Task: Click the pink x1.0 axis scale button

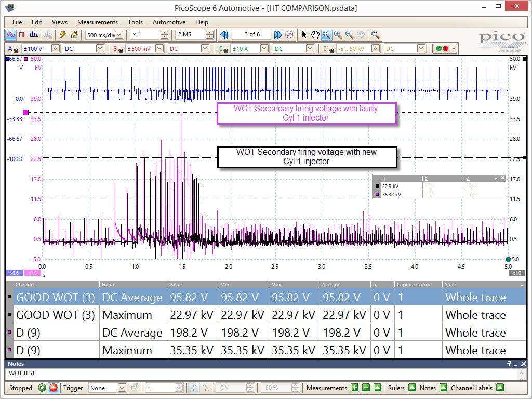Action: [x=33, y=273]
